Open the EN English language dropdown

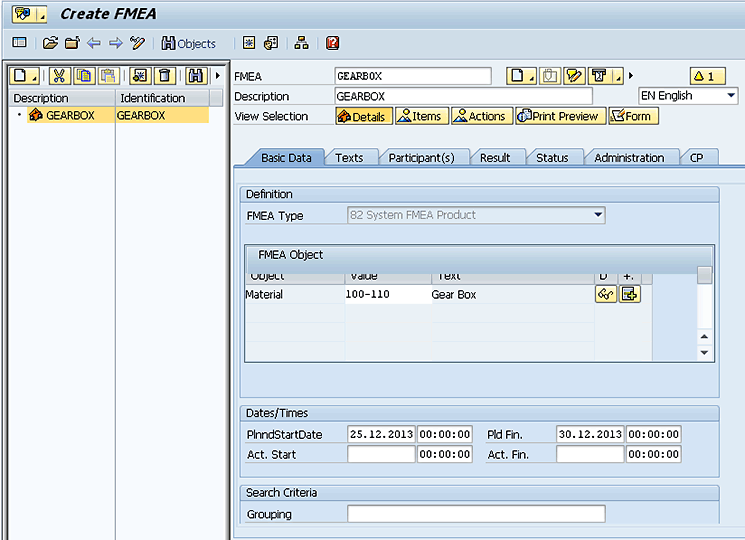pos(730,96)
